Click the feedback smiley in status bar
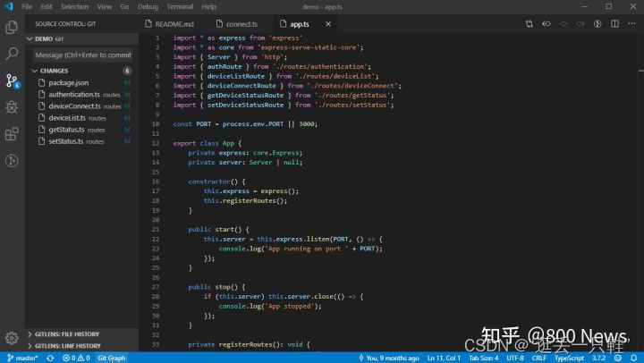 tap(618, 358)
